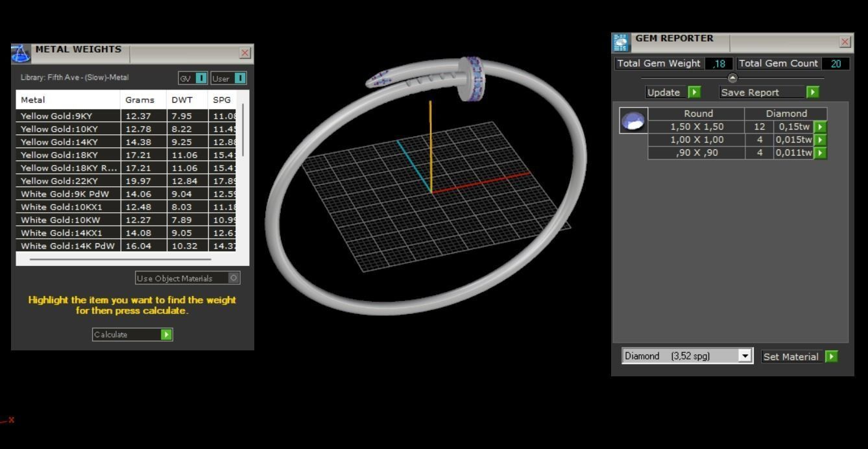
Task: Click the metal table horizontal scrollbar
Action: pos(120,259)
